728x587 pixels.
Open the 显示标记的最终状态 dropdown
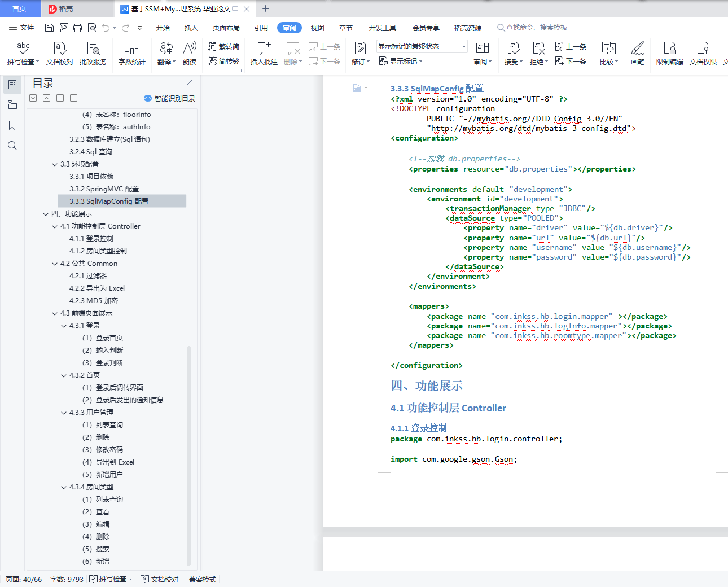pyautogui.click(x=422, y=46)
